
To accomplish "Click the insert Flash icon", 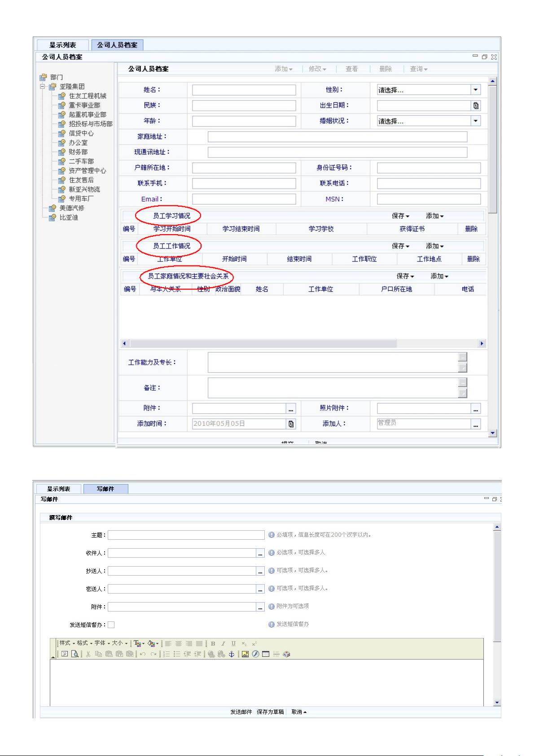I will 255,654.
